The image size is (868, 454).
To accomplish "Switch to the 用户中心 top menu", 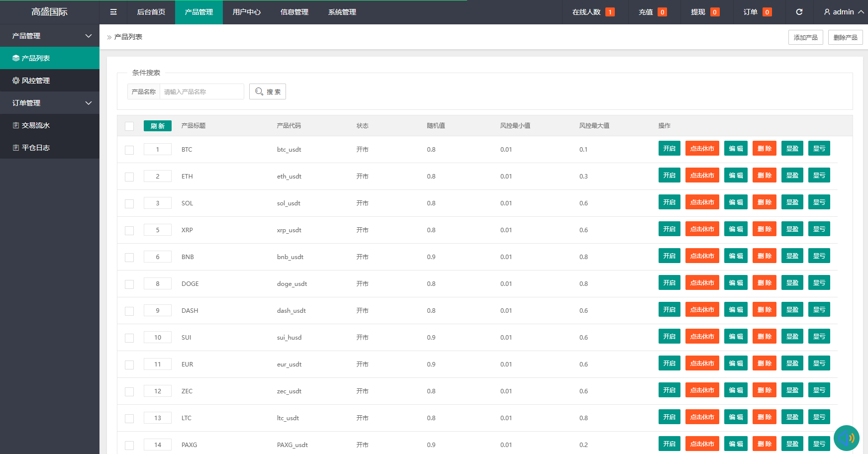I will click(x=247, y=12).
